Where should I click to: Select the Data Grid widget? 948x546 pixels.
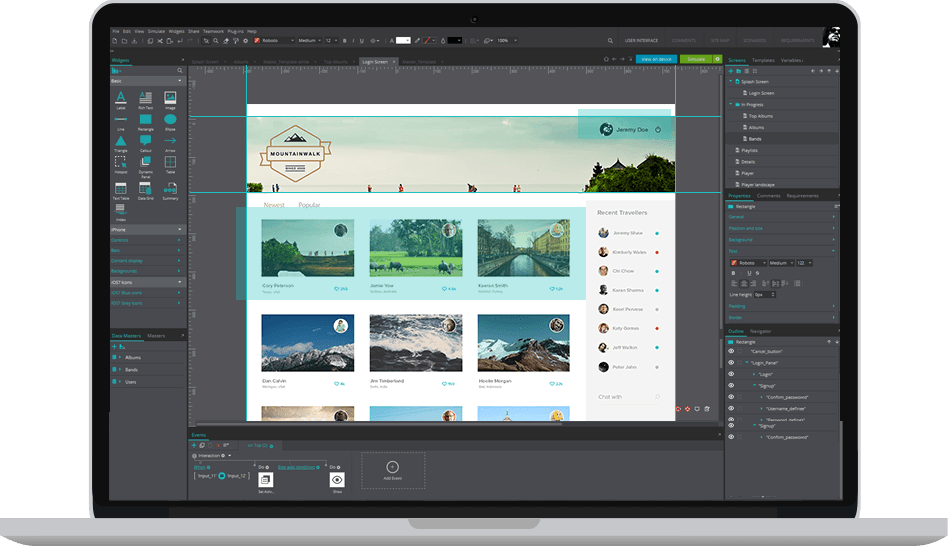[145, 188]
